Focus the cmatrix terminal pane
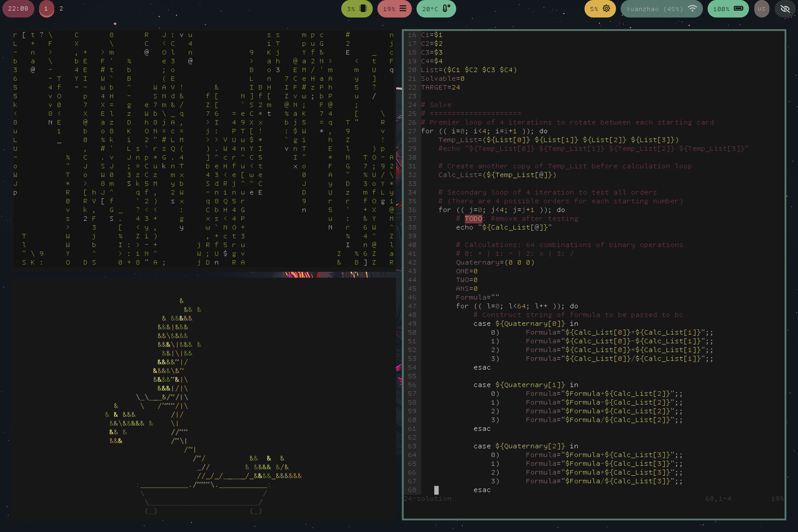 point(204,149)
